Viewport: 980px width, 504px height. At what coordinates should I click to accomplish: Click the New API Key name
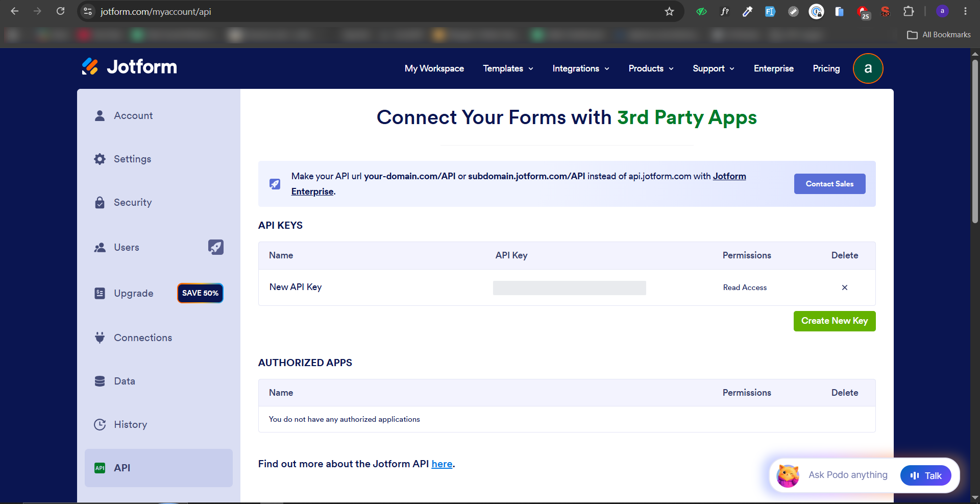[x=296, y=287]
